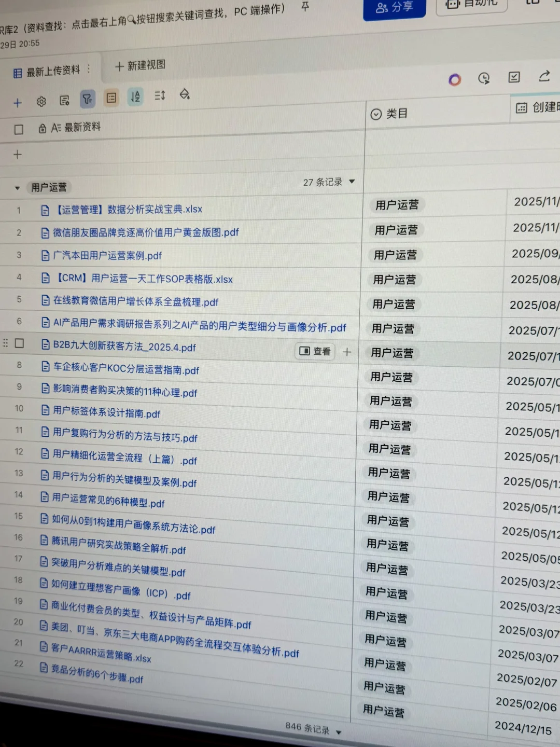The height and width of the screenshot is (747, 560).
Task: Open three-dot menu on 最新上传资料 view tab
Action: pos(89,68)
